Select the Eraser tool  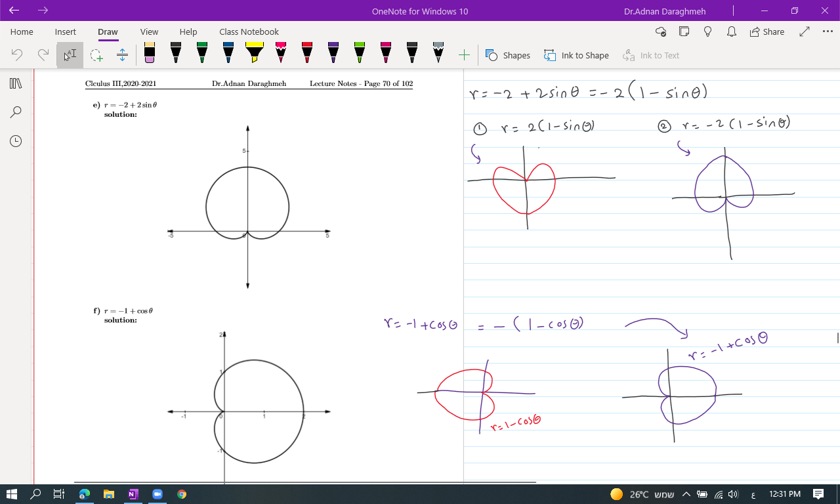pyautogui.click(x=150, y=53)
